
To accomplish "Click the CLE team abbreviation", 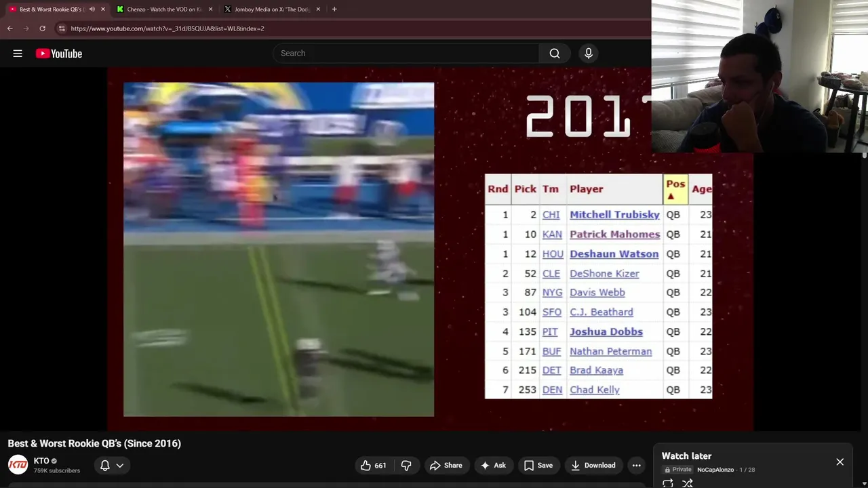I will coord(551,274).
